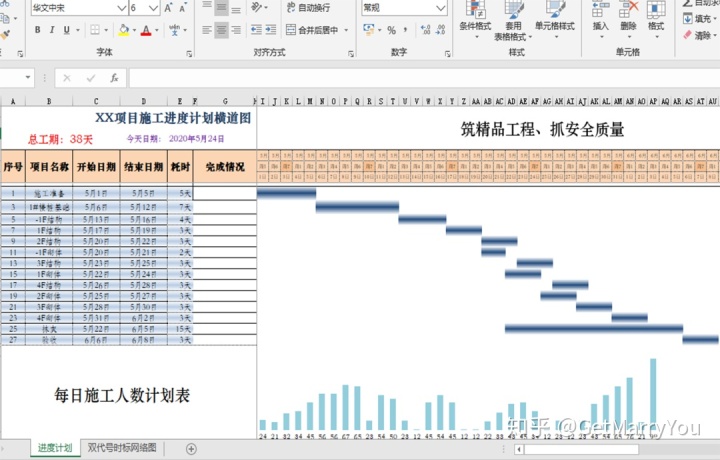This screenshot has width=720, height=460.
Task: Expand the Name Box dropdown
Action: 28,78
